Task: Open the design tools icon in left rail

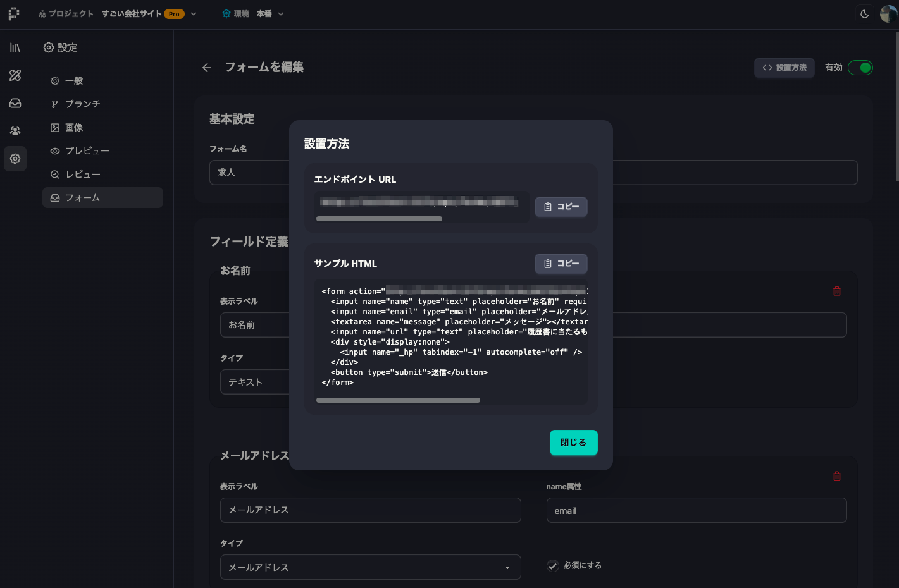Action: tap(15, 75)
